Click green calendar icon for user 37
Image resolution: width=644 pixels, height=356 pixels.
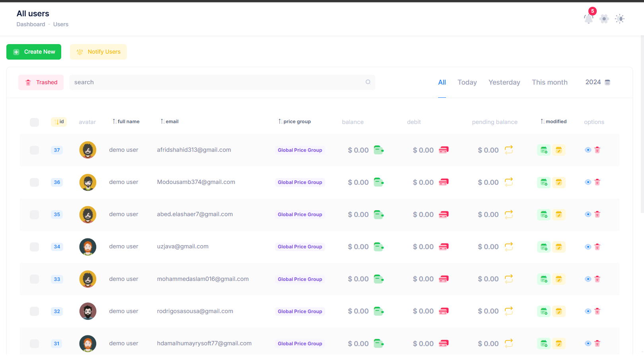544,150
